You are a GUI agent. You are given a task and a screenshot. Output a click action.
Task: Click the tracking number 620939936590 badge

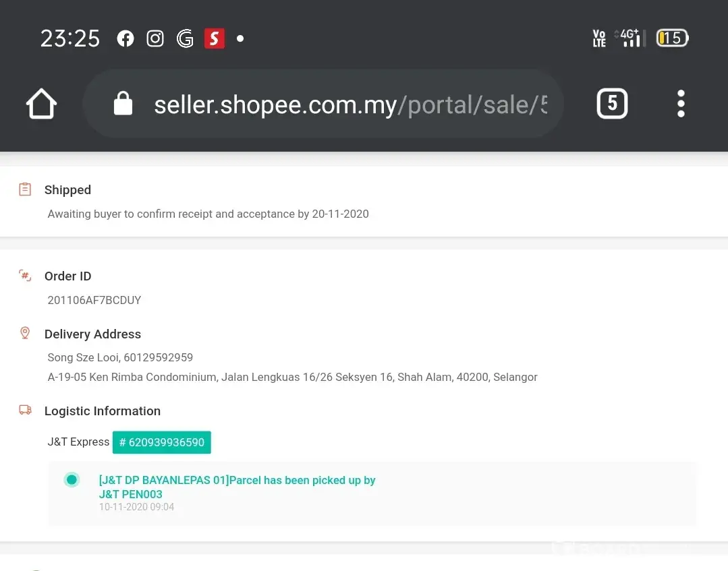click(162, 442)
